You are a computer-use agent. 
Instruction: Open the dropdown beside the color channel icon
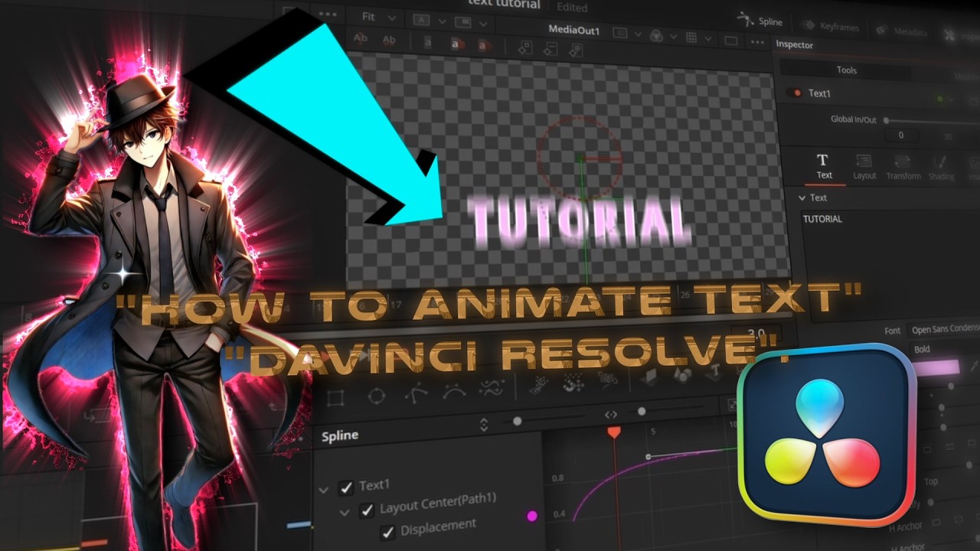tap(673, 36)
